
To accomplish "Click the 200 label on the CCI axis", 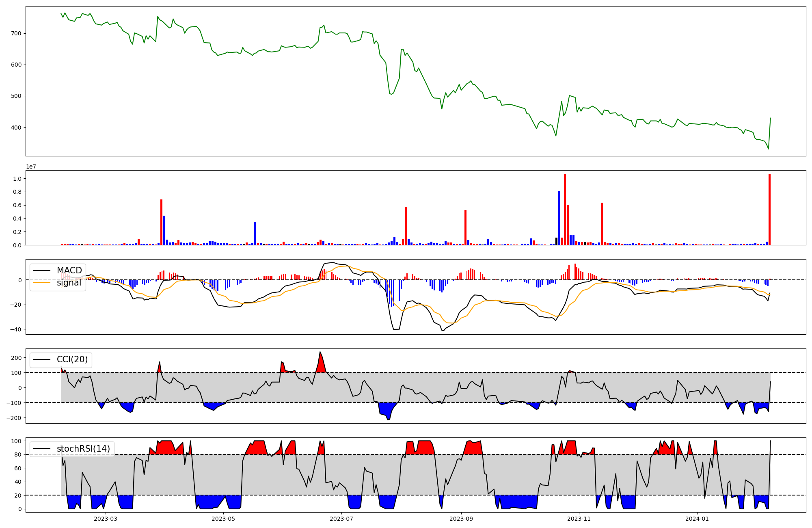I will pyautogui.click(x=16, y=358).
